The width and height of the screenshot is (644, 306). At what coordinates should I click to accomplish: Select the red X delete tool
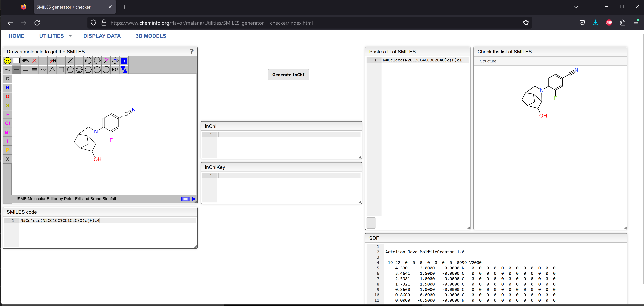click(34, 61)
